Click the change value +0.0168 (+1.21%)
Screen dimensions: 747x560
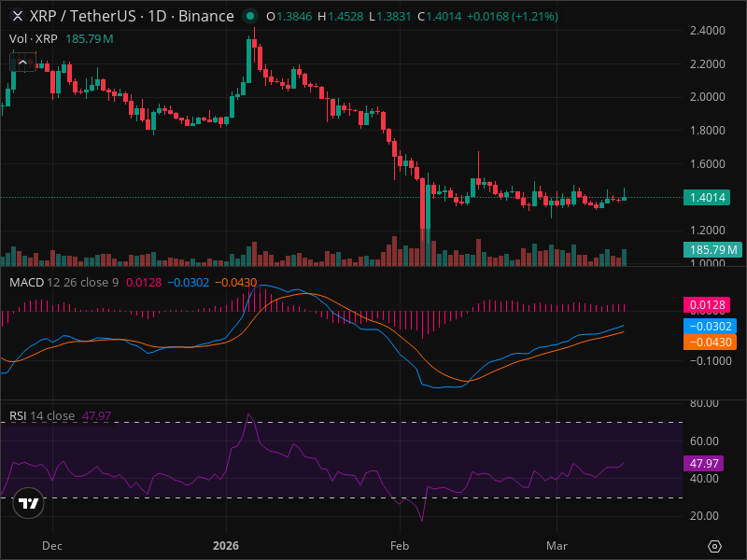click(512, 16)
